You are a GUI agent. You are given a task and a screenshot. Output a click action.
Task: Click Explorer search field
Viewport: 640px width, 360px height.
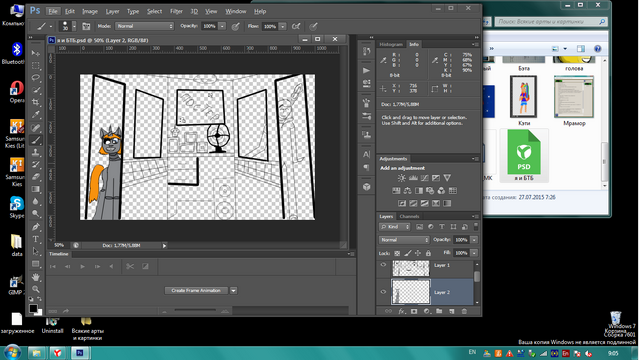551,22
